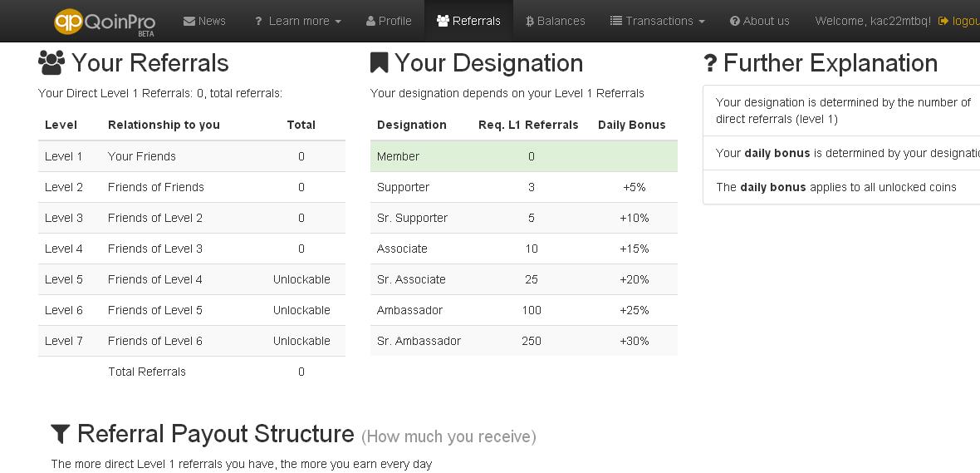Viewport: 980px width, 473px height.
Task: Click the logout link
Action: [x=958, y=22]
